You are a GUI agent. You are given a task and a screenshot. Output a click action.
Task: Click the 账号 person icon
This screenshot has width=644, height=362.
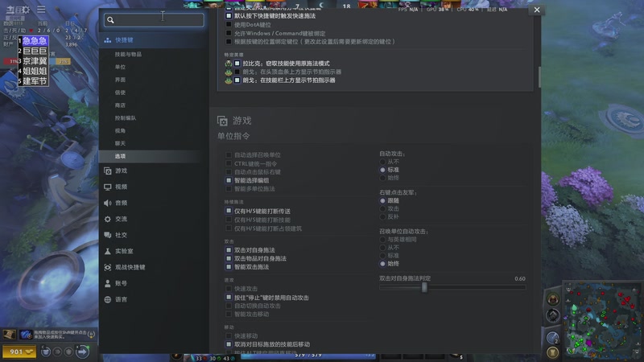click(x=108, y=283)
